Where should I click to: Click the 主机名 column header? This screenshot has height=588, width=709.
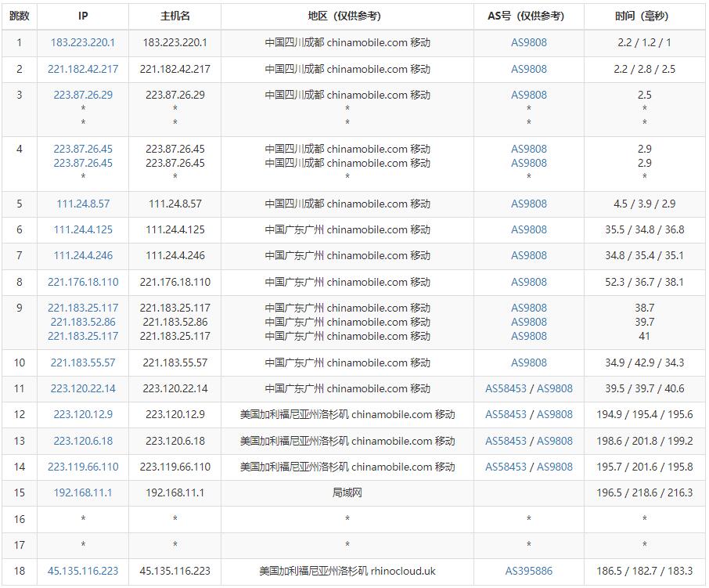pyautogui.click(x=175, y=16)
